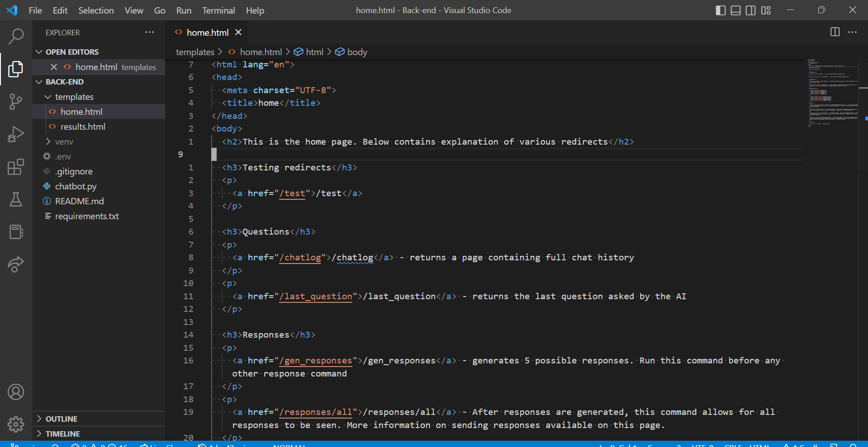Click the body breadcrumb item
This screenshot has width=868, height=447.
pyautogui.click(x=357, y=52)
